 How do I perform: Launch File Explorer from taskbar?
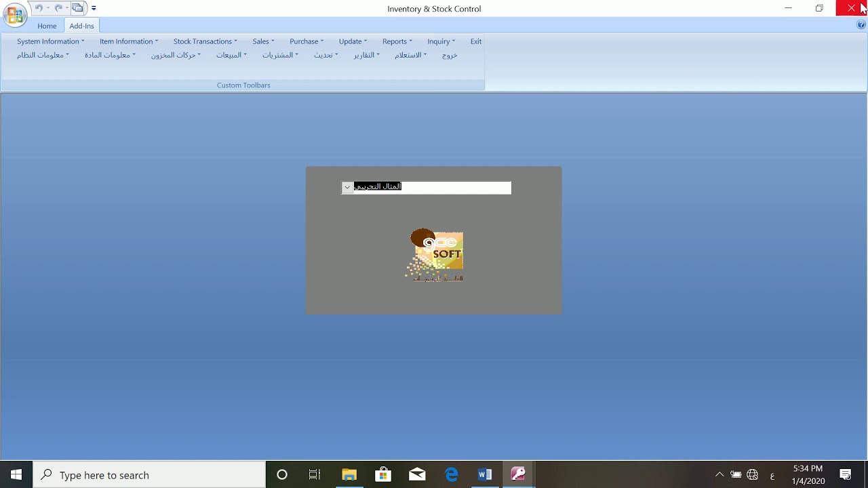[349, 474]
